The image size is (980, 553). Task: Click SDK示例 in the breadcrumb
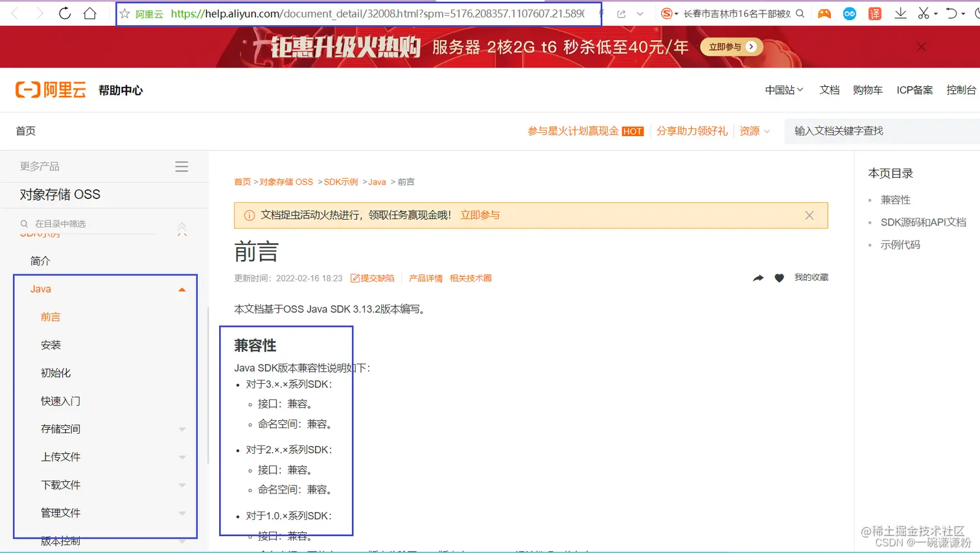click(341, 182)
